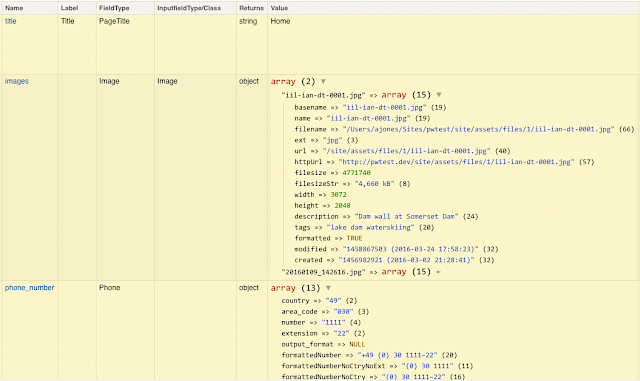640x381 pixels.
Task: Click the InputfieldType/Class column header
Action: (x=189, y=8)
